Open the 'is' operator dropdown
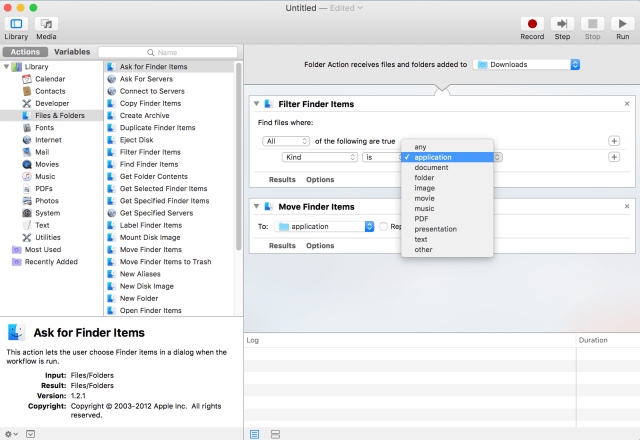The width and height of the screenshot is (640, 440). pyautogui.click(x=382, y=157)
